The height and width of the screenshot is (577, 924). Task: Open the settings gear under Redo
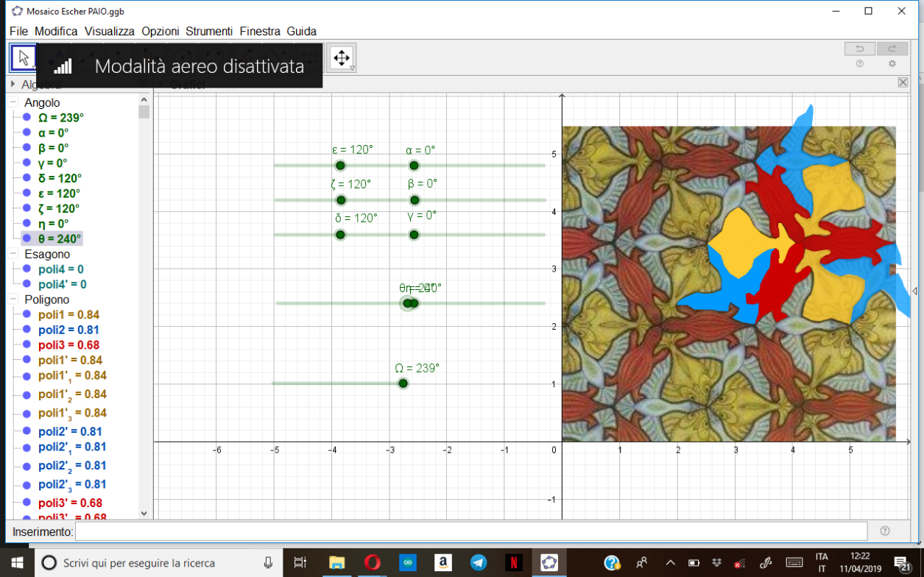pos(892,64)
